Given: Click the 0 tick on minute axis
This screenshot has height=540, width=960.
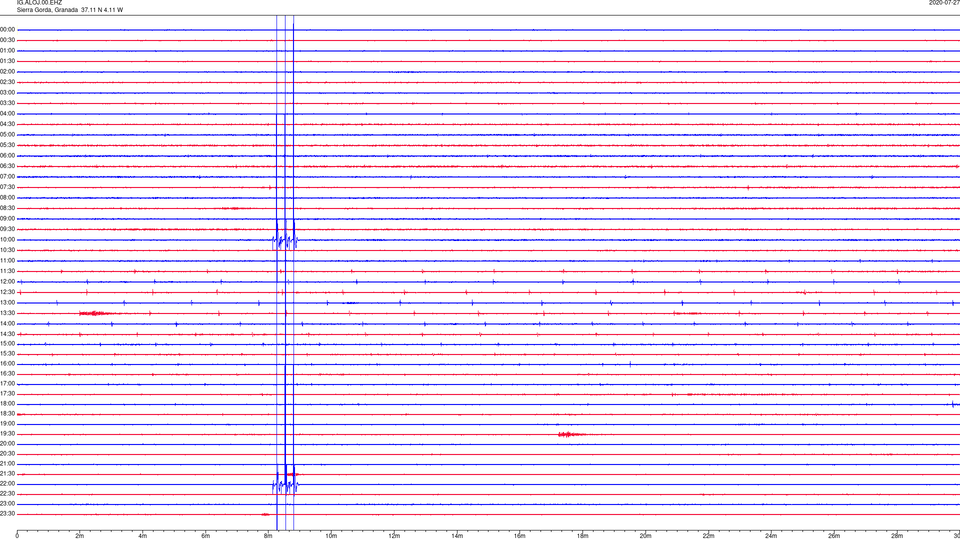Looking at the screenshot, I should (17, 536).
